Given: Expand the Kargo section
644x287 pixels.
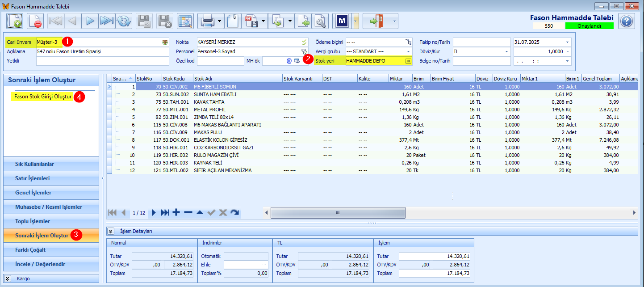Looking at the screenshot, I should [8, 278].
